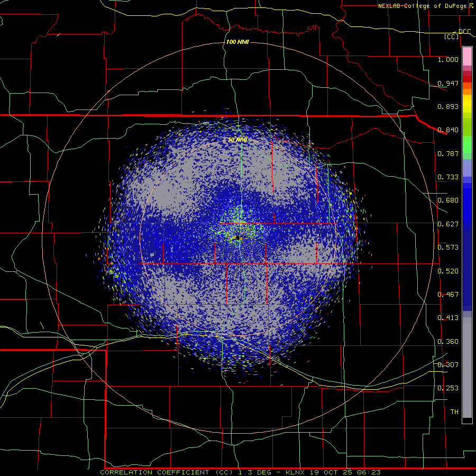476x476 pixels.
Task: Pick the pink swatch on color bar
Action: pos(467,56)
